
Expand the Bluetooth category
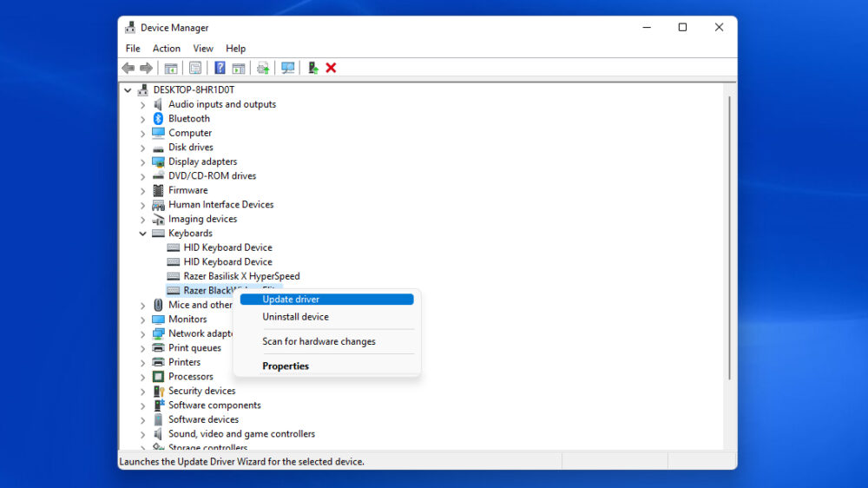tap(143, 119)
